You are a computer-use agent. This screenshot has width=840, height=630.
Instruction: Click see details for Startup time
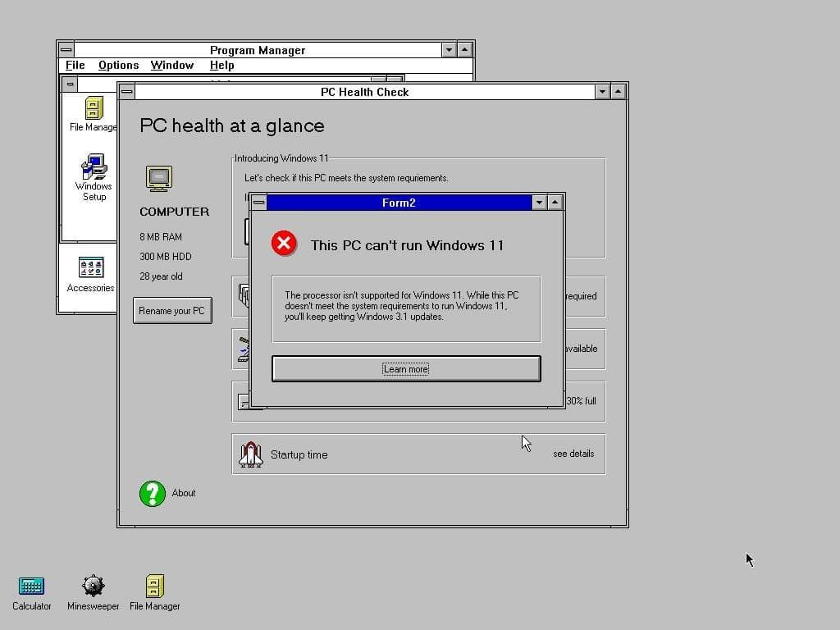click(573, 454)
